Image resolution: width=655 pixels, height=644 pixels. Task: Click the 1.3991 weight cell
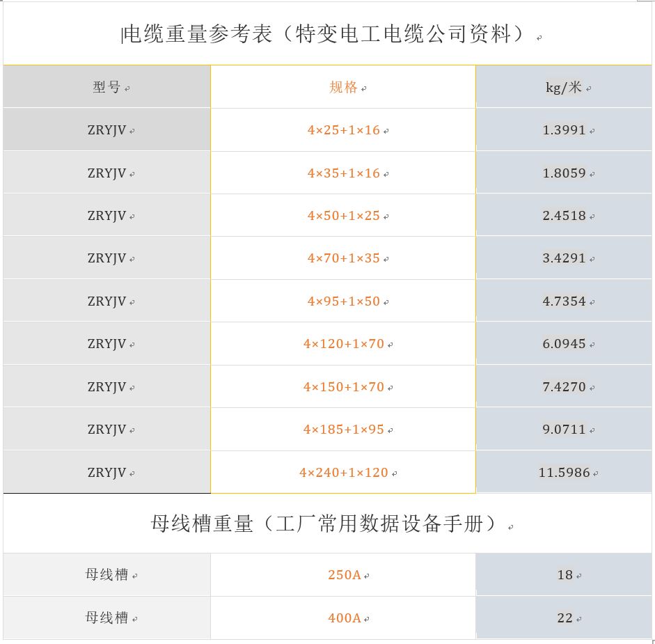[564, 130]
